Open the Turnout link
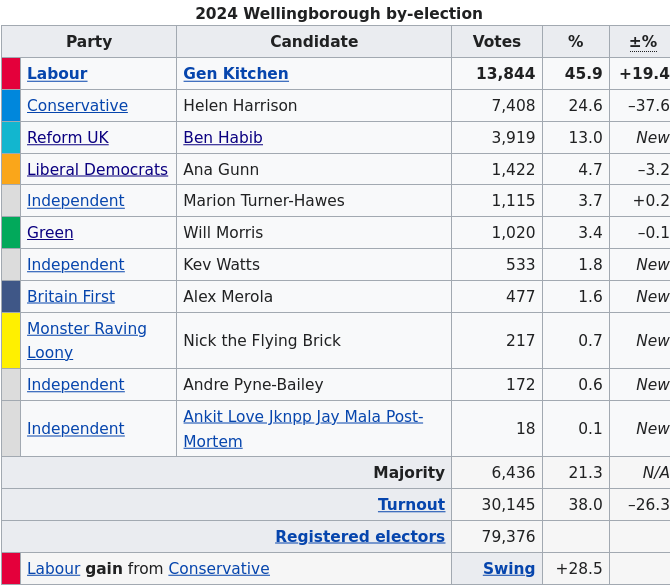This screenshot has width=670, height=585. coord(411,505)
